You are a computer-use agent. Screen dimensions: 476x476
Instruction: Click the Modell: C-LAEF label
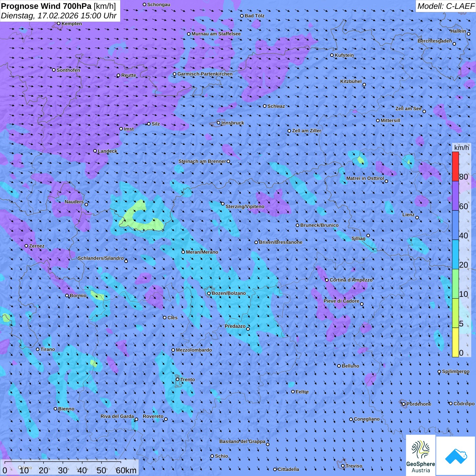point(446,6)
